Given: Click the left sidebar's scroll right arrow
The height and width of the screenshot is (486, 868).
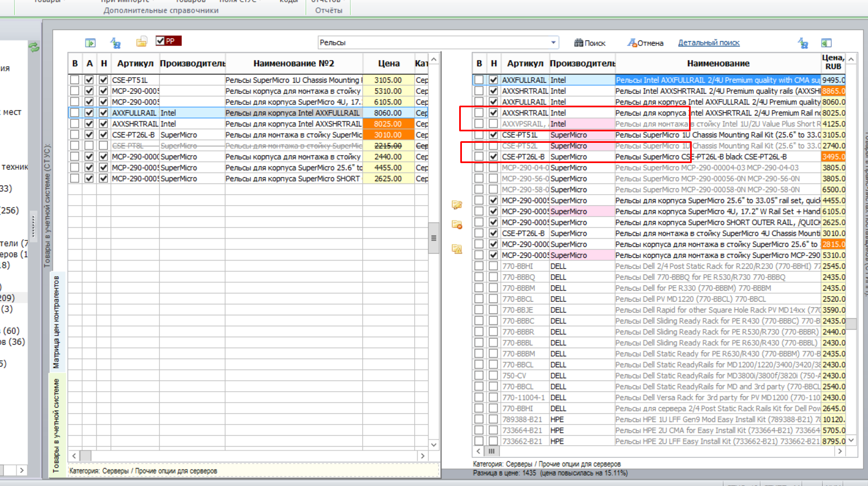Looking at the screenshot, I should pyautogui.click(x=21, y=470).
